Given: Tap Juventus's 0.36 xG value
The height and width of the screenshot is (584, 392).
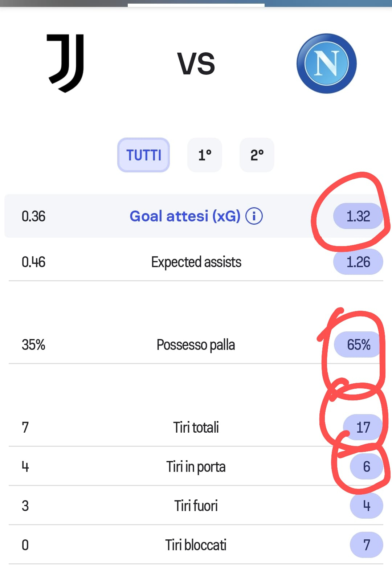Looking at the screenshot, I should point(33,216).
